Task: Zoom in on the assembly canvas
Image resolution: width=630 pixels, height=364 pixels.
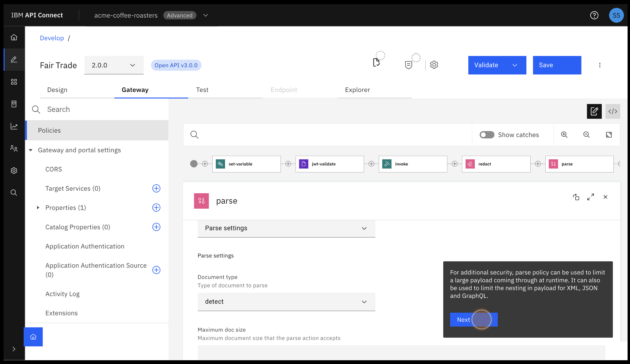Action: click(x=564, y=135)
